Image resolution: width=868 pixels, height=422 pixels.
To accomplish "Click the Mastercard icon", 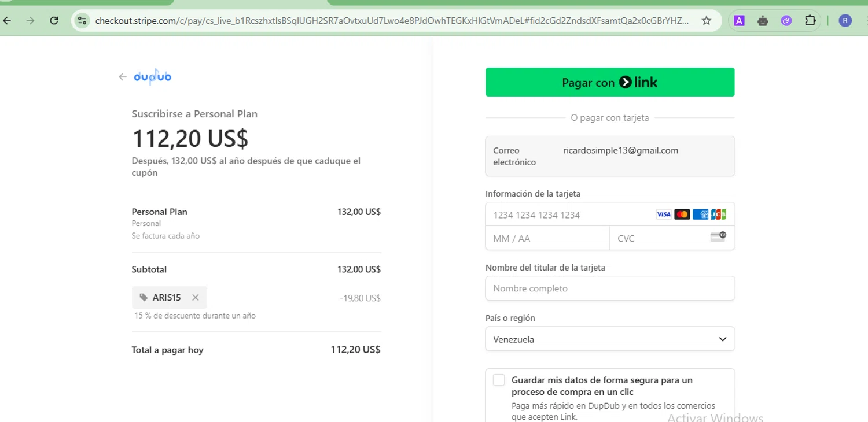I will pyautogui.click(x=682, y=214).
